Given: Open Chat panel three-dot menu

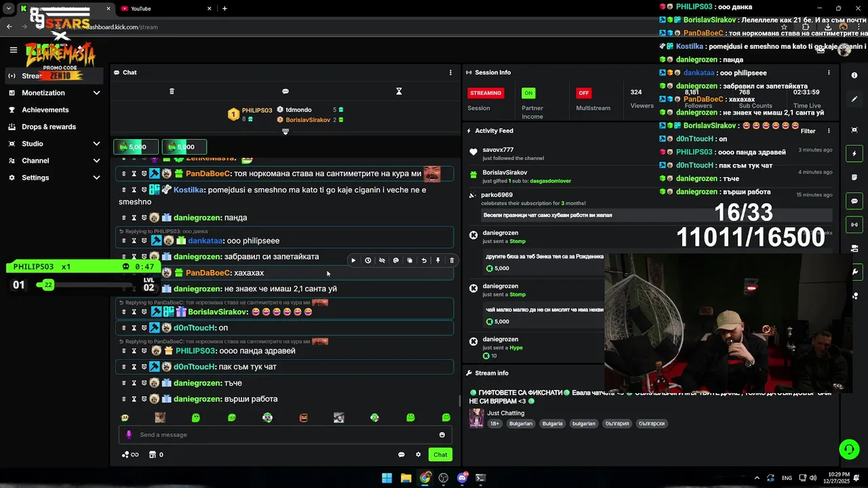Looking at the screenshot, I should [x=450, y=73].
